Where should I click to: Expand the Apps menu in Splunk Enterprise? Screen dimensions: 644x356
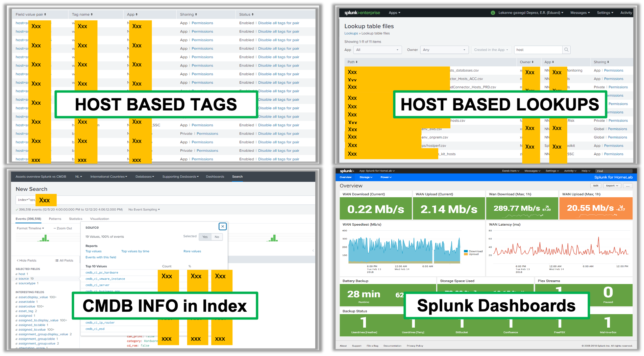pos(394,13)
